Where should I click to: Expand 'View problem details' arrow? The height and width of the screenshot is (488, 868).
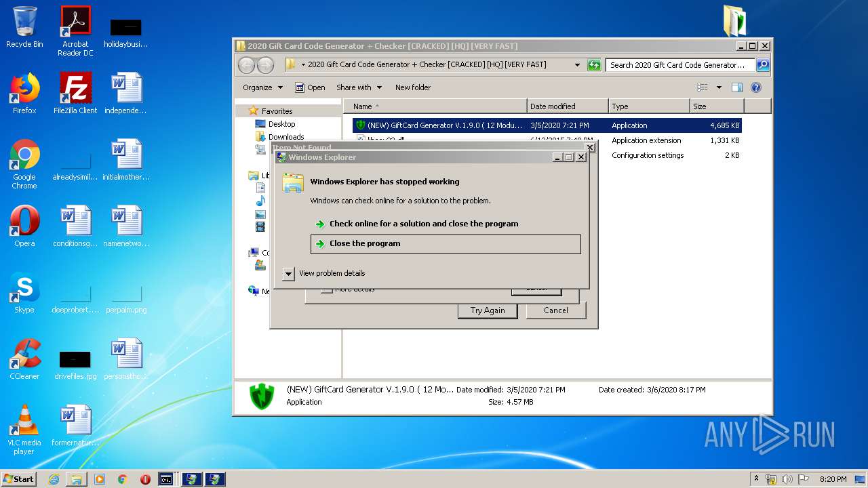pyautogui.click(x=288, y=273)
